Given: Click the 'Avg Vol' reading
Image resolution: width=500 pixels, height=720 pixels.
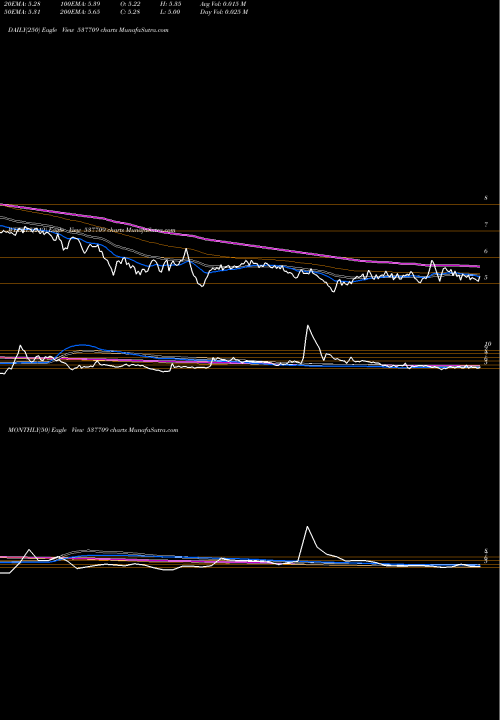Looking at the screenshot, I should coord(223,4).
